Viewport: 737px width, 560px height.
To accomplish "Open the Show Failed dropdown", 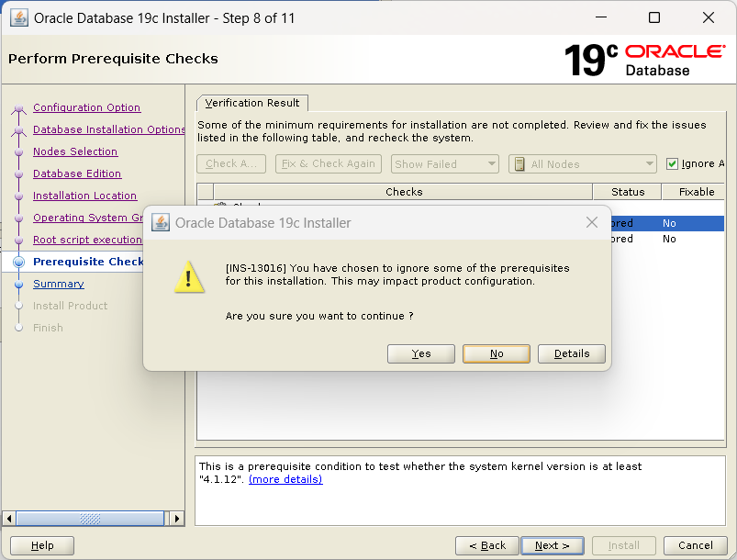I will pyautogui.click(x=444, y=164).
